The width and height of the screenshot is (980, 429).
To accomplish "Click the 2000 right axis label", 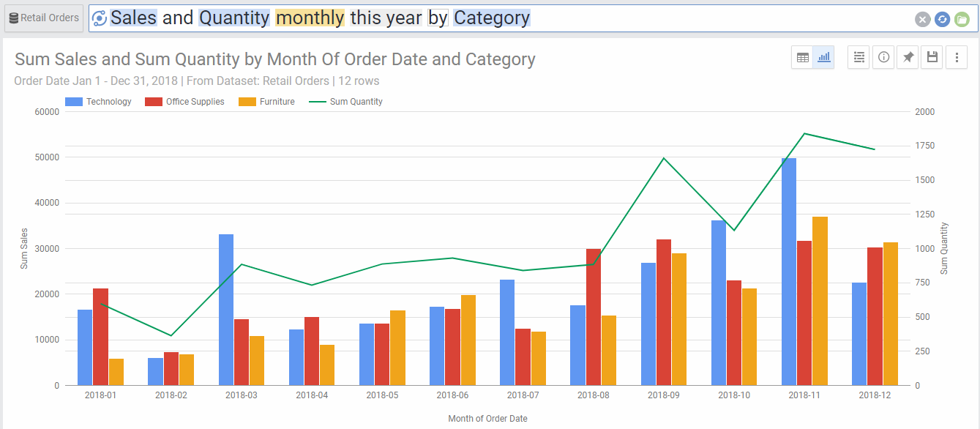I will (x=924, y=112).
